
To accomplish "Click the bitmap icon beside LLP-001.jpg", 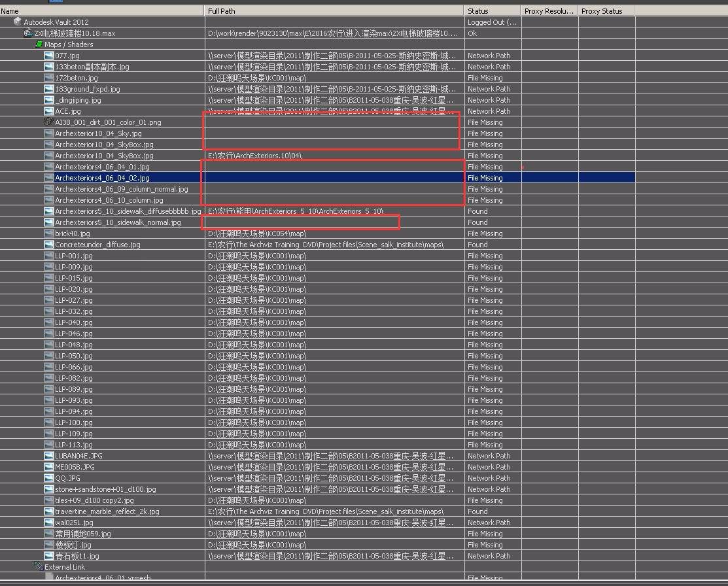I will 49,256.
